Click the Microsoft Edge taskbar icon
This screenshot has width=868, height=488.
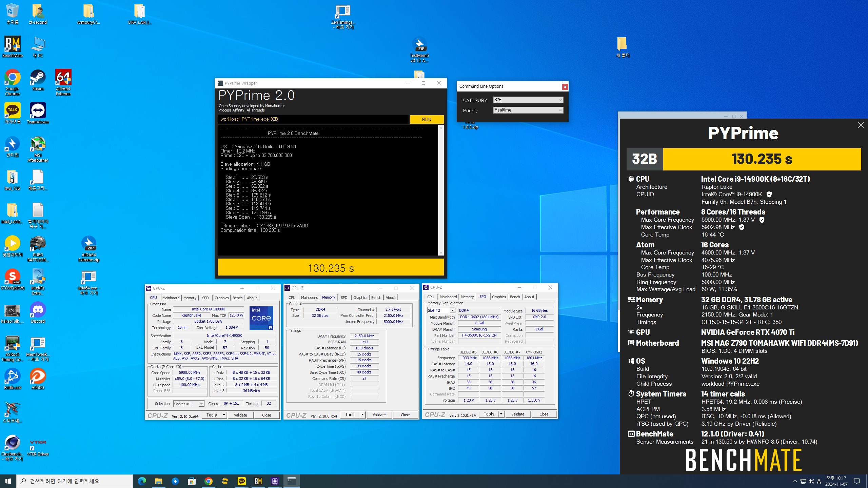click(x=142, y=481)
